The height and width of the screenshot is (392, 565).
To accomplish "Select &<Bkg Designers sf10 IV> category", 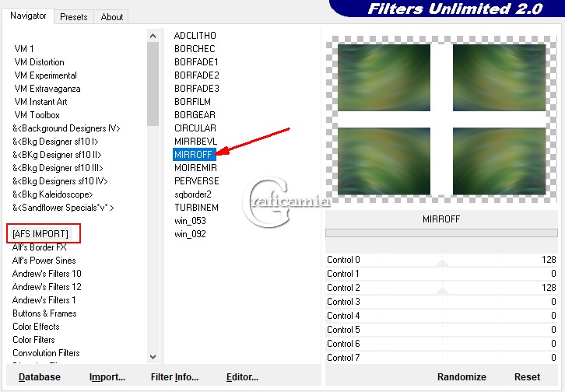I will click(60, 181).
